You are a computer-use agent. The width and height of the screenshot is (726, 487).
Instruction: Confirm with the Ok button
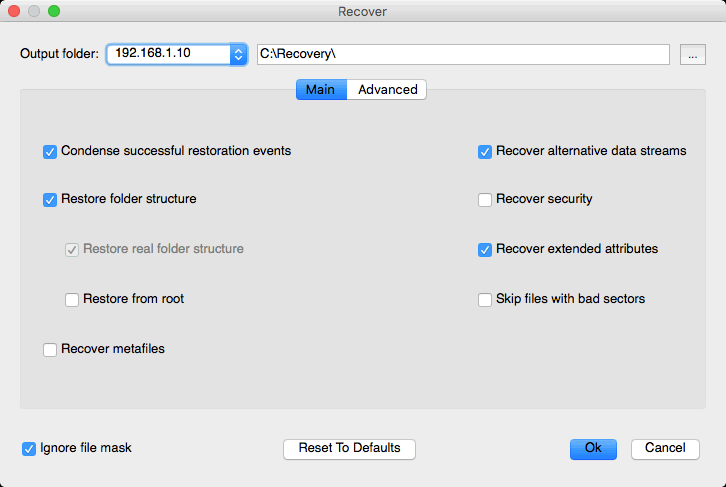[x=593, y=449]
